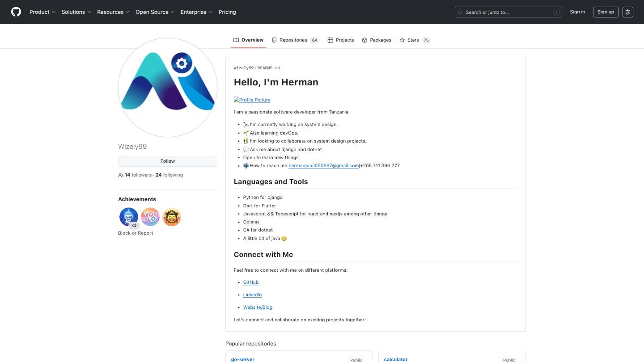Click the blue x3 achievement badge
644x362 pixels.
click(x=128, y=217)
